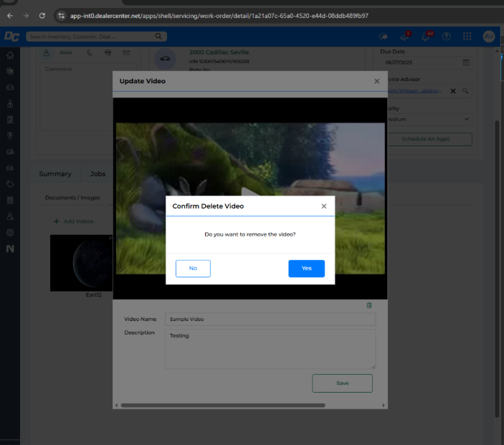
Task: Open the help question mark icon
Action: click(x=446, y=37)
